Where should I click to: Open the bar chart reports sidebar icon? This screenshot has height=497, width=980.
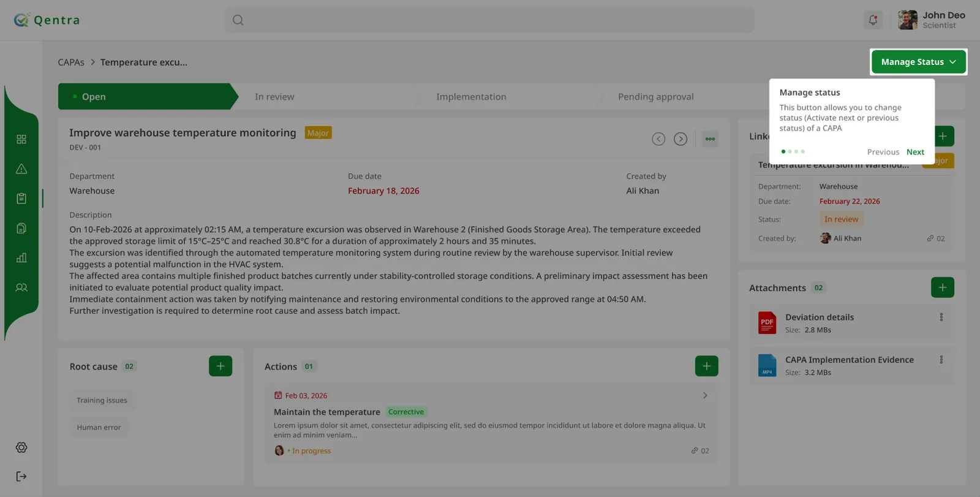(x=21, y=257)
